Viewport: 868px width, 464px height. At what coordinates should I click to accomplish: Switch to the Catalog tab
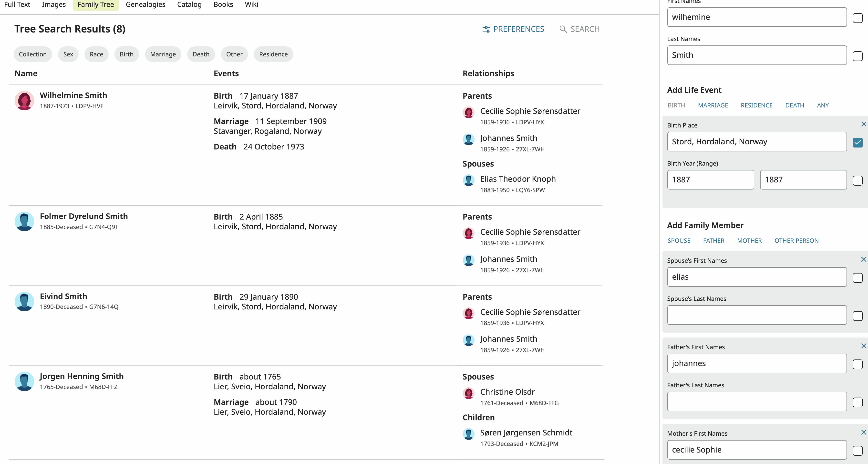pyautogui.click(x=189, y=5)
